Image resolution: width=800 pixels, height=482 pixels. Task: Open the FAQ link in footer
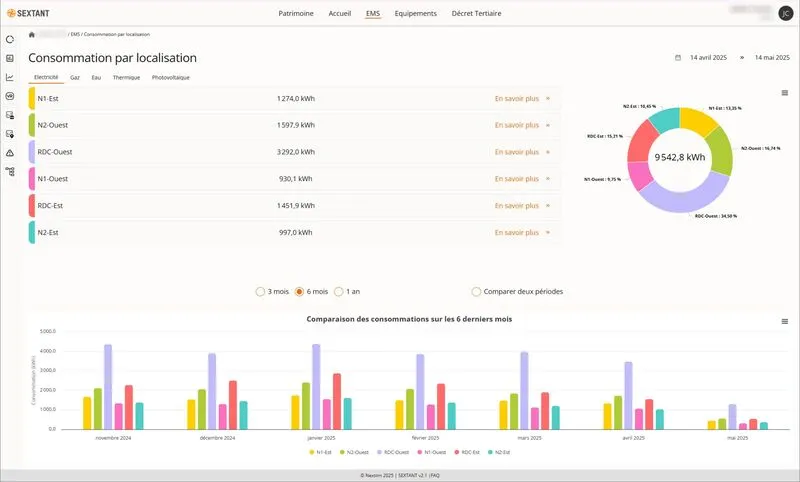point(435,475)
